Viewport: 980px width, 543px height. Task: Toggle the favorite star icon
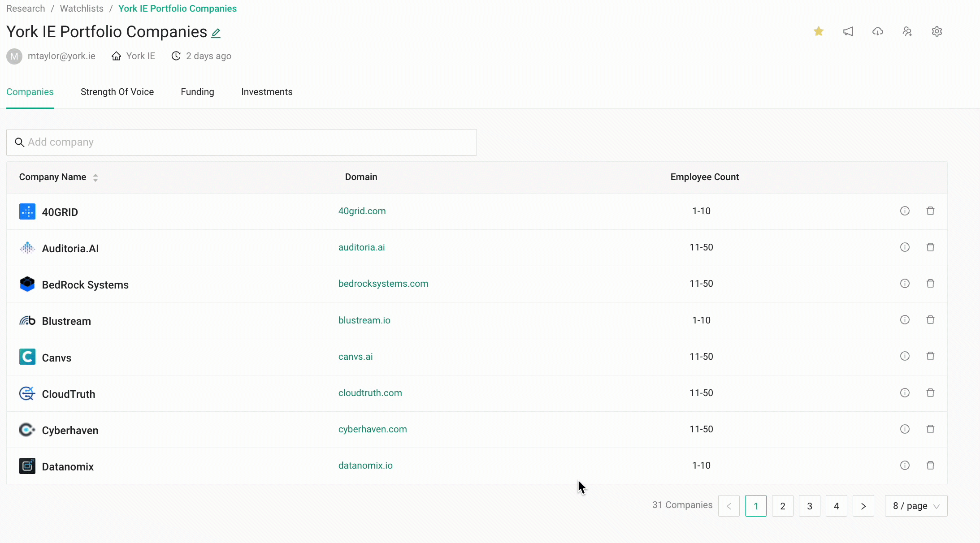(x=819, y=31)
